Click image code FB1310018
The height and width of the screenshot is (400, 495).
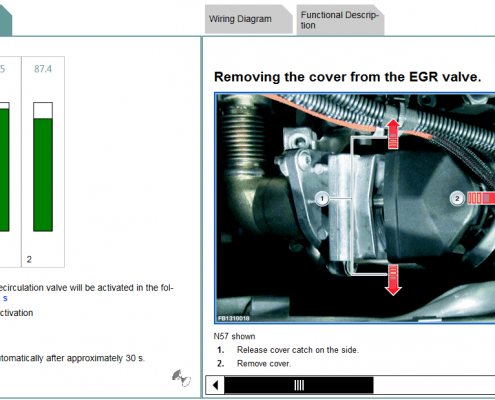coord(233,318)
